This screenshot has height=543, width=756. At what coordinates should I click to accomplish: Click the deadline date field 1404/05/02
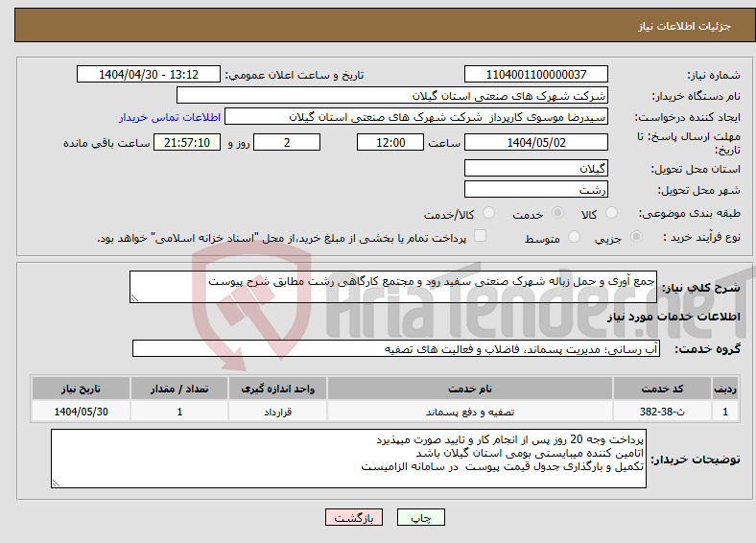pos(536,142)
